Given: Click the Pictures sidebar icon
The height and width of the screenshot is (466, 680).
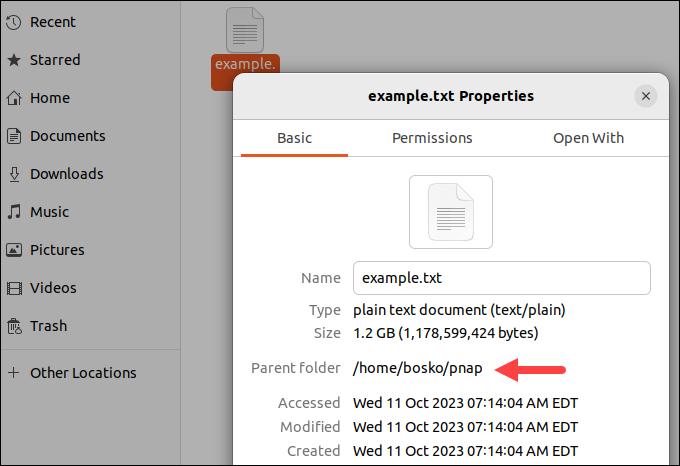Looking at the screenshot, I should [14, 250].
